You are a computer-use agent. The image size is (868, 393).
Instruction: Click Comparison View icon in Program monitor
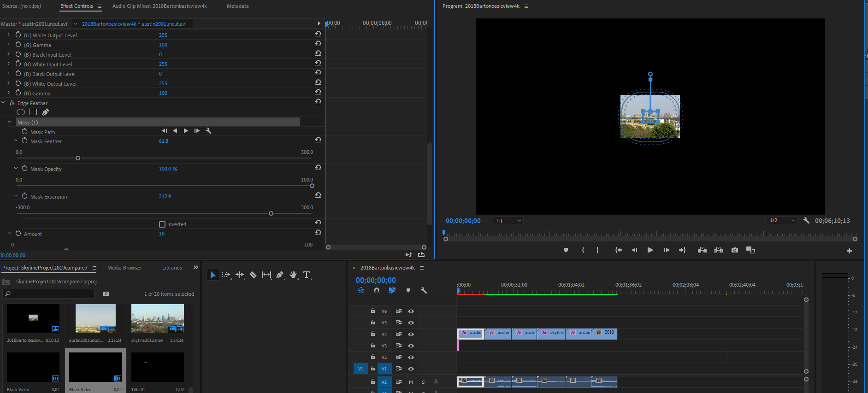pos(750,250)
